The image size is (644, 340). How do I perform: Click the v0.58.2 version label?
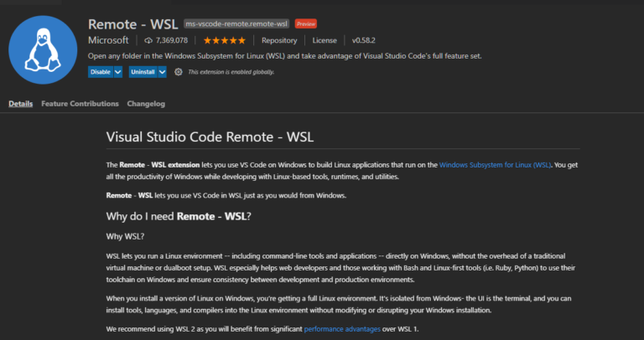click(363, 40)
